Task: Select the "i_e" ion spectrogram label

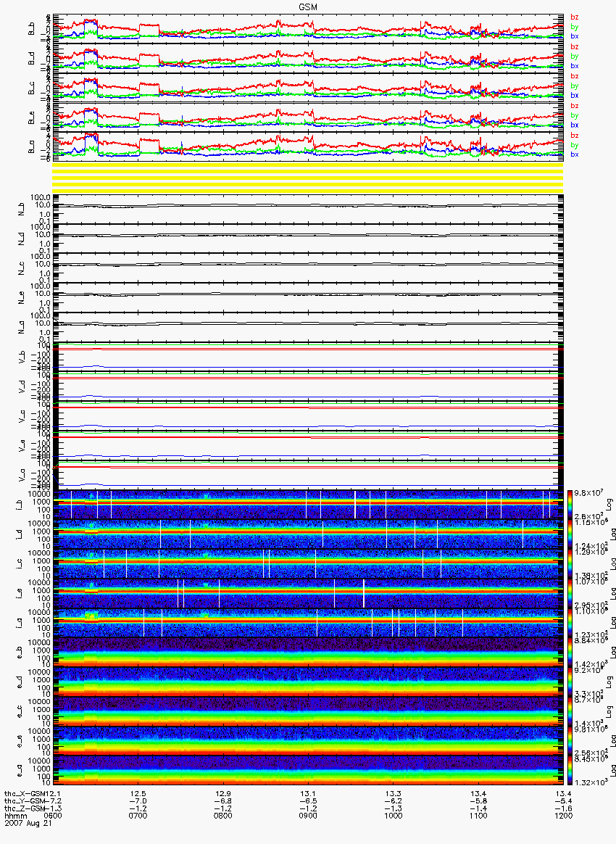Action: coord(19,595)
